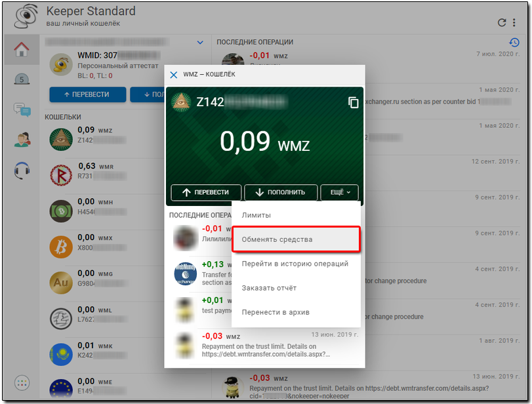Select the WME euro wallet icon
Image resolution: width=532 pixels, height=404 pixels.
(x=61, y=389)
